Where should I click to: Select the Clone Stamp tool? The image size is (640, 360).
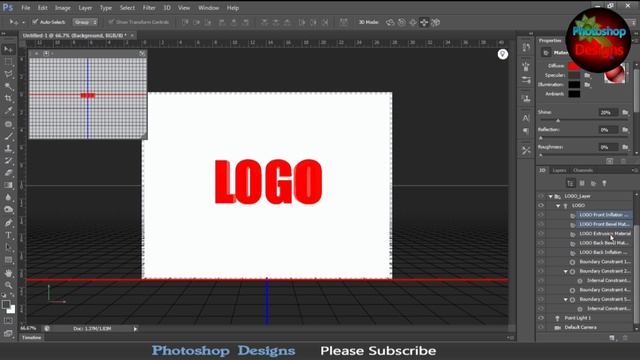point(8,149)
